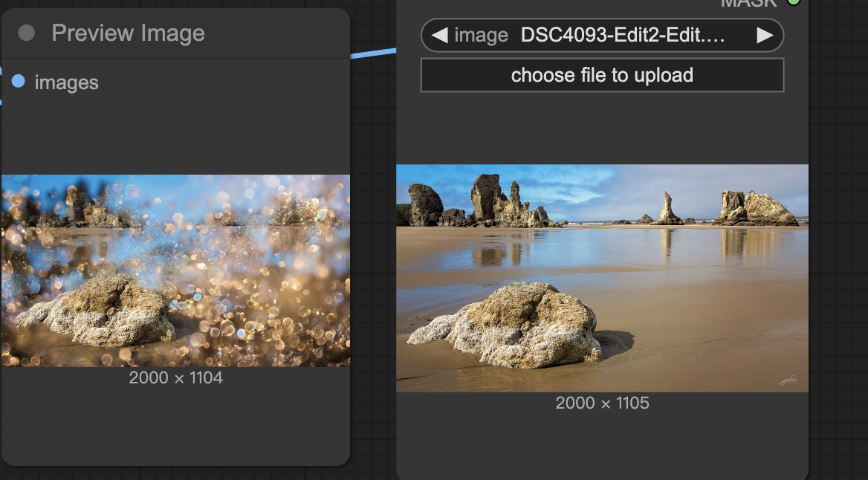Select next image with right arrow
The image size is (868, 480).
765,35
